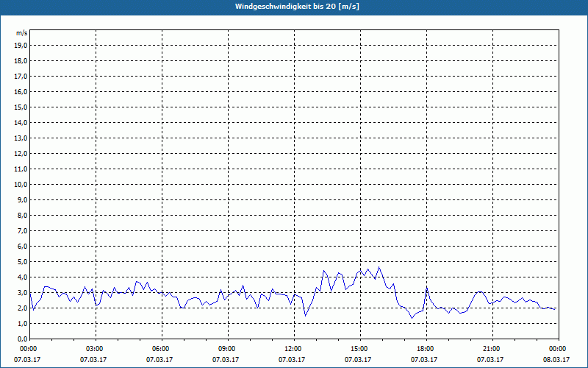This screenshot has height=368, width=588.
Task: Click the 18:00 time label
Action: [426, 349]
